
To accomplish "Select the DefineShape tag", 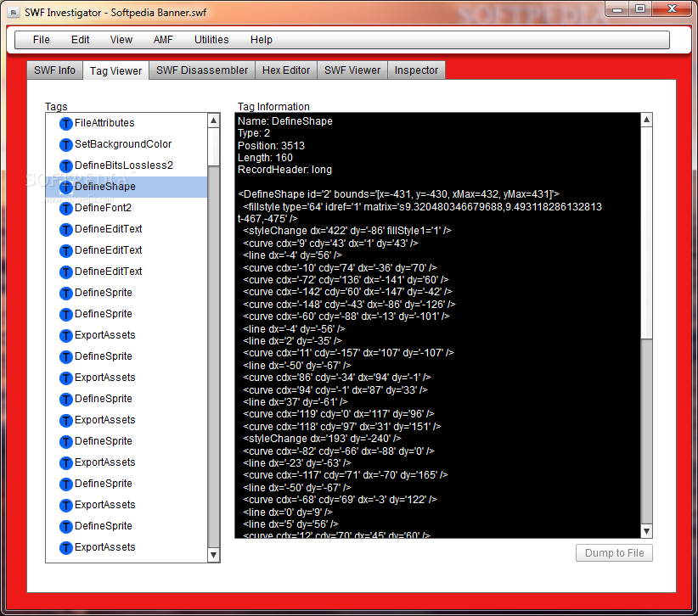I will [x=127, y=187].
